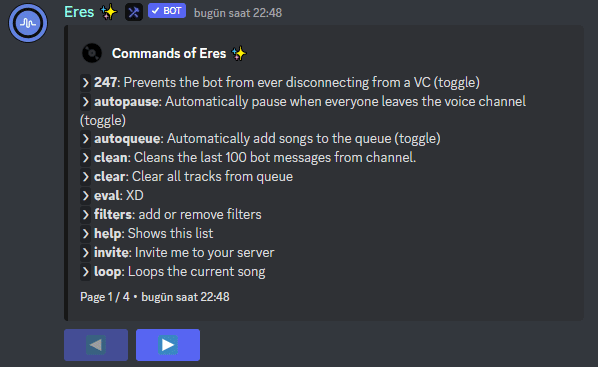This screenshot has width=598, height=367.
Task: Click chevron beside 247 command
Action: click(85, 82)
